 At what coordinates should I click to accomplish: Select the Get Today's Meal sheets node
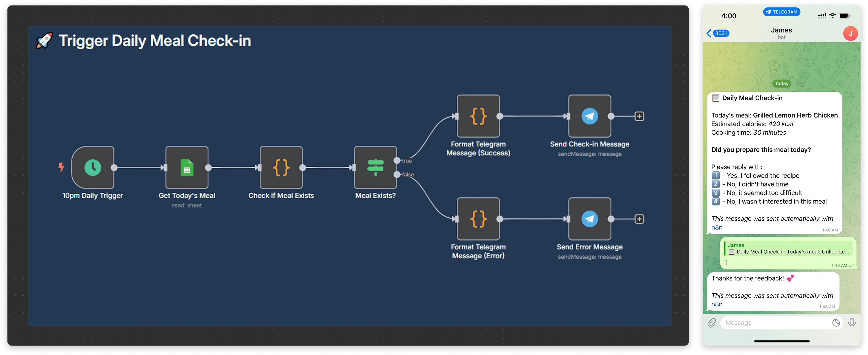click(x=187, y=167)
